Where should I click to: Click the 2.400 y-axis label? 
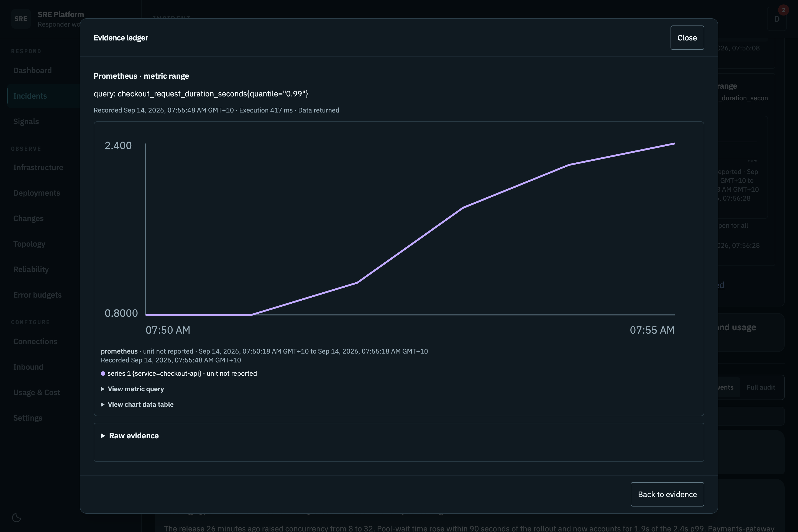click(x=118, y=145)
